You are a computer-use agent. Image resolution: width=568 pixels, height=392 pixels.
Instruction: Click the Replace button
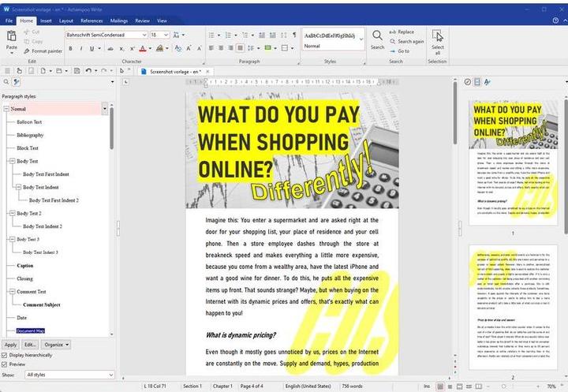pos(402,32)
